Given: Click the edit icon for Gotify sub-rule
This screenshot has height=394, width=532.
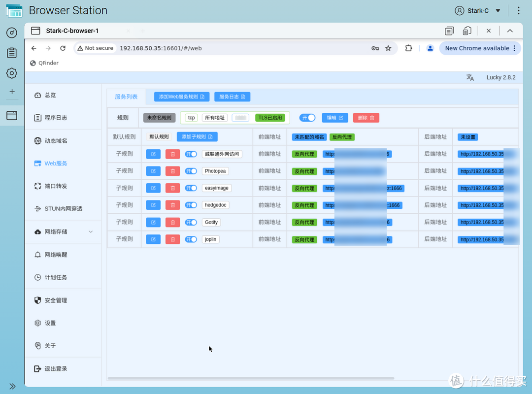Looking at the screenshot, I should pos(153,223).
